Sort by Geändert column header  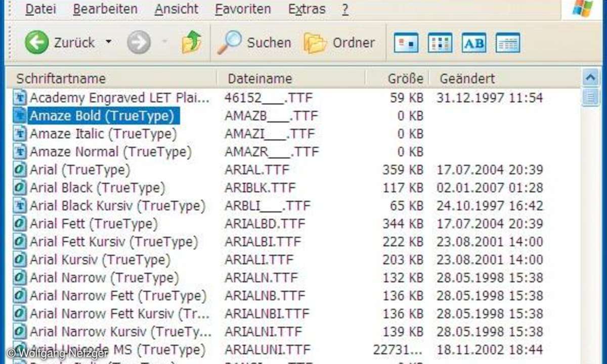[x=505, y=78]
